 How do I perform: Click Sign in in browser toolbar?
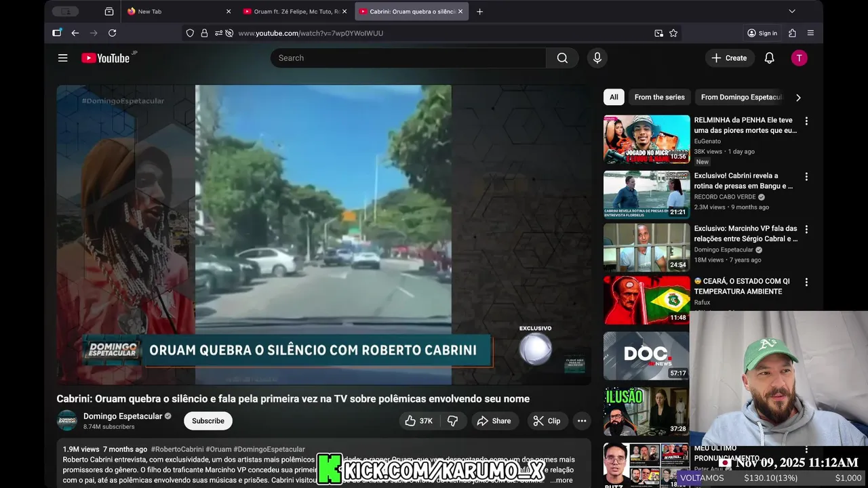[x=762, y=33]
